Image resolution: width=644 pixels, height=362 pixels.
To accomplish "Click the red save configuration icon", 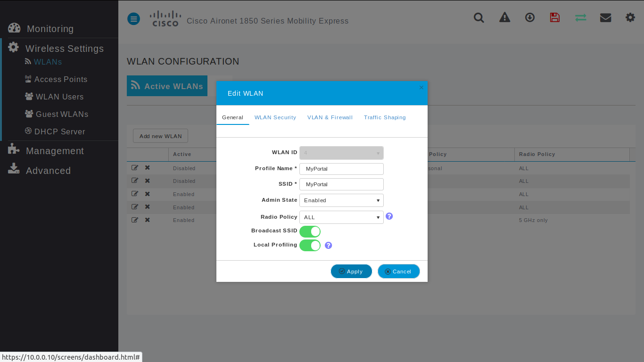I will pyautogui.click(x=555, y=18).
